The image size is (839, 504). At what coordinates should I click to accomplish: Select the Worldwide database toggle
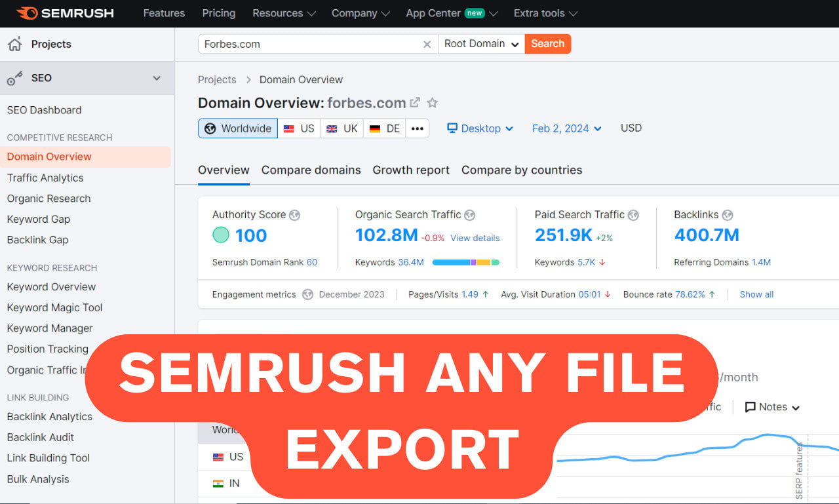coord(238,128)
